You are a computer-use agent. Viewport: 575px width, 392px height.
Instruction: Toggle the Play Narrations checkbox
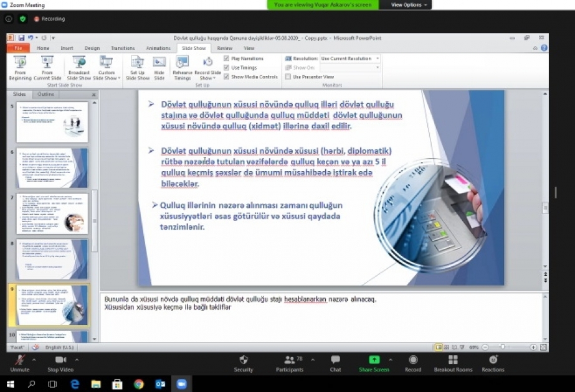click(x=226, y=58)
